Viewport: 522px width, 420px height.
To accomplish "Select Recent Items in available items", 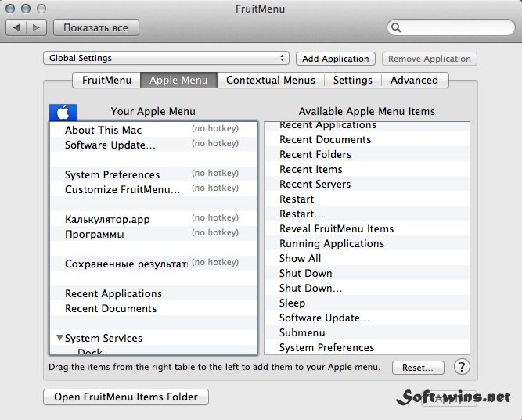I will coord(367,169).
